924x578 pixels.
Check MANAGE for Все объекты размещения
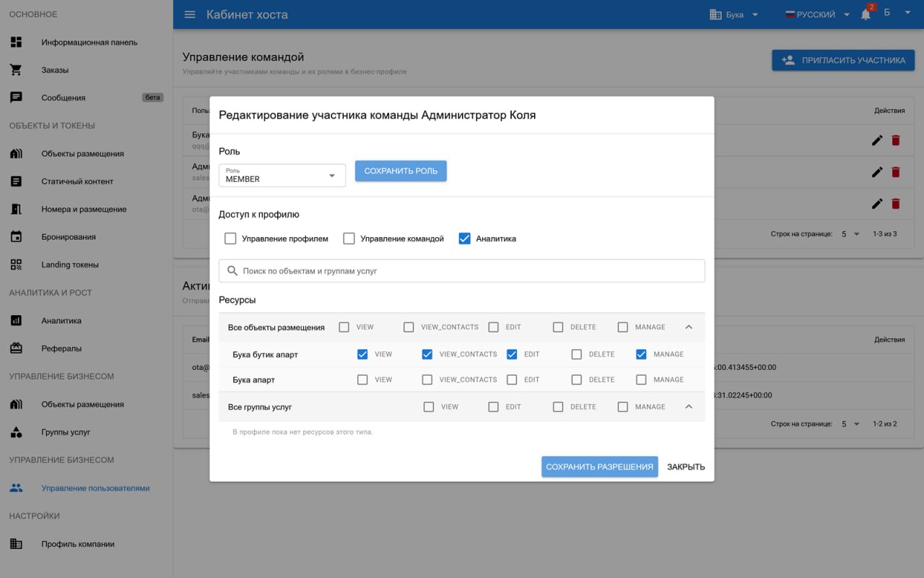(x=623, y=327)
